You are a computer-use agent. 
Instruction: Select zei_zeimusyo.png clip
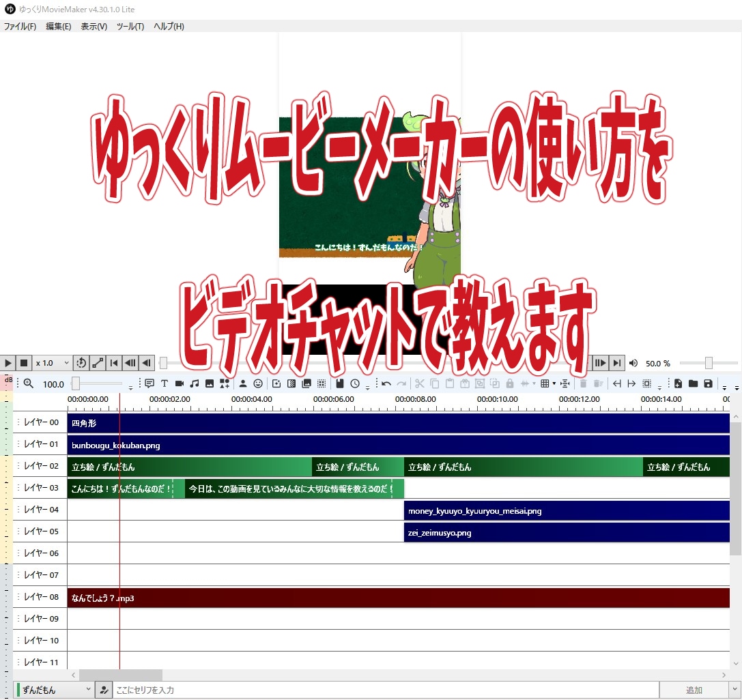[x=567, y=533]
